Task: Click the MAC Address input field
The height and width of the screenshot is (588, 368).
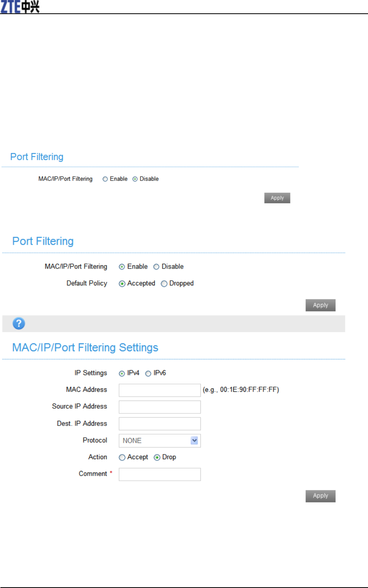Action: click(160, 390)
